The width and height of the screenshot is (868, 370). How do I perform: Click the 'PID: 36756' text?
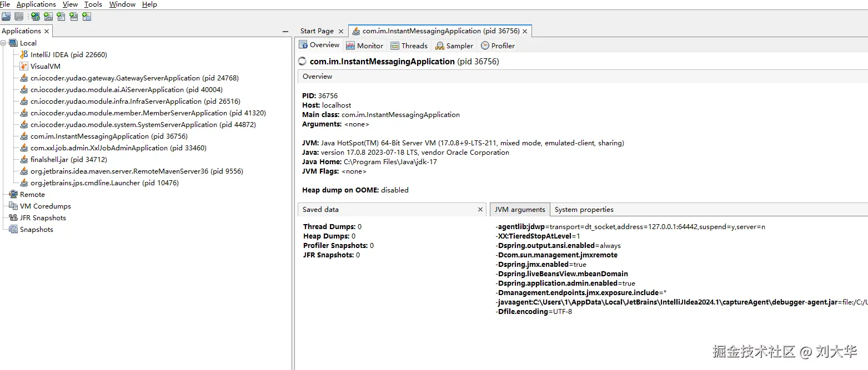(320, 95)
